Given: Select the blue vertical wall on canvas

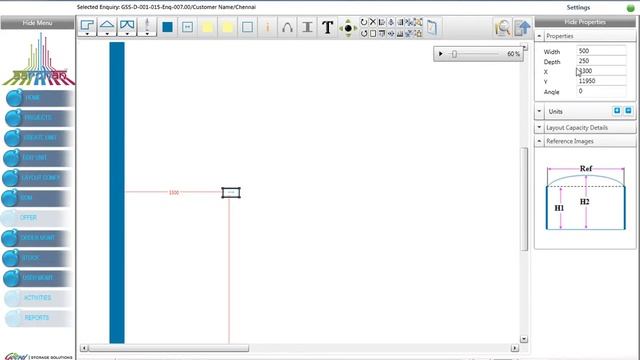Looking at the screenshot, I should click(117, 193).
